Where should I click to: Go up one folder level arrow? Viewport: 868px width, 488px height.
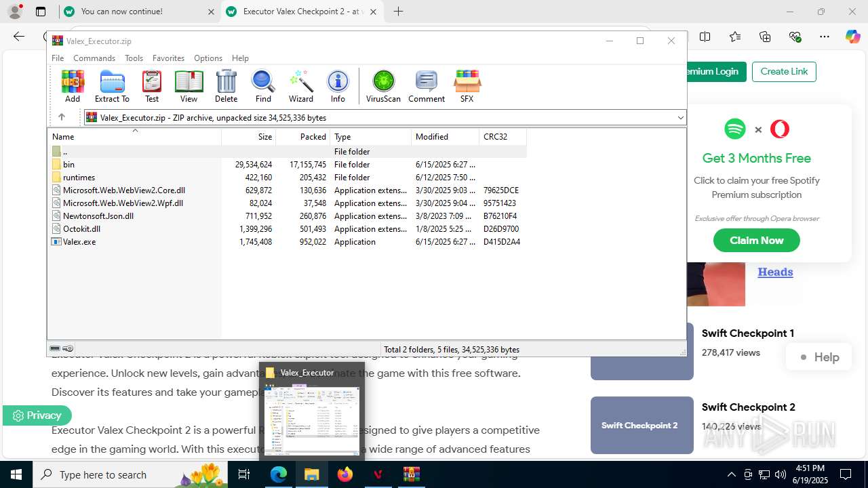pyautogui.click(x=61, y=117)
